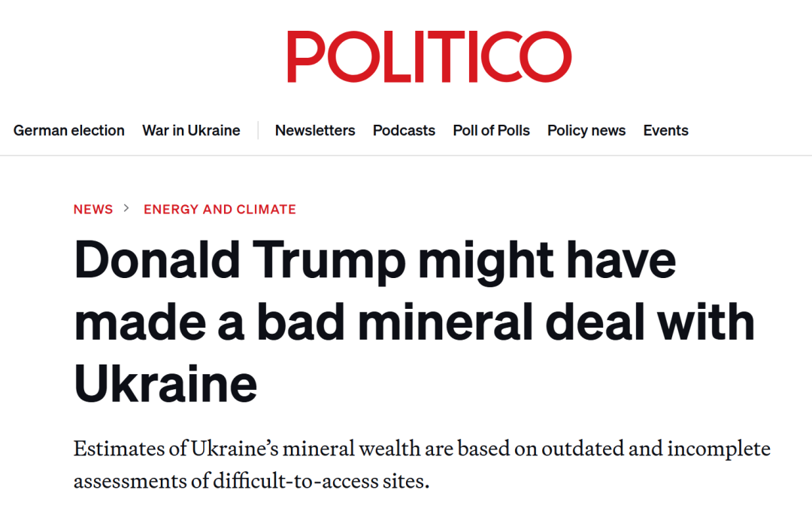The height and width of the screenshot is (514, 812).
Task: Visit the Podcasts section
Action: click(x=404, y=131)
